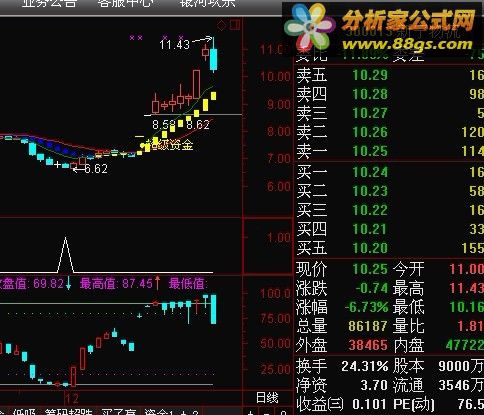Viewport: 484px width, 415px height.
Task: Click the 9.00 price axis label
Action: [x=279, y=105]
